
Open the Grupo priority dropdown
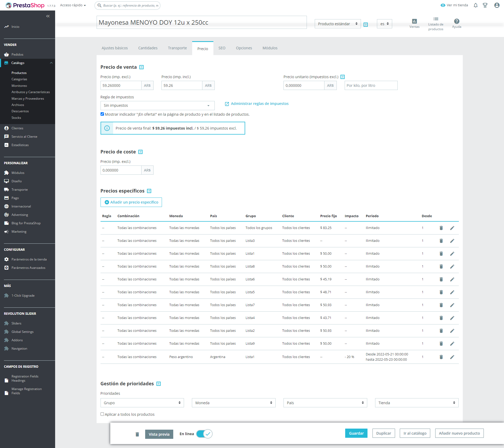coord(142,403)
